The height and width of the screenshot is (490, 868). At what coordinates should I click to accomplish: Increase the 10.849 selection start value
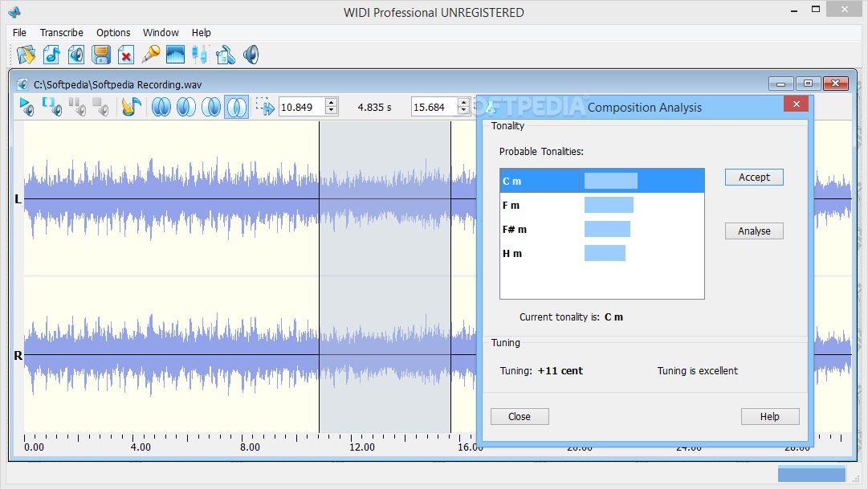[x=331, y=103]
